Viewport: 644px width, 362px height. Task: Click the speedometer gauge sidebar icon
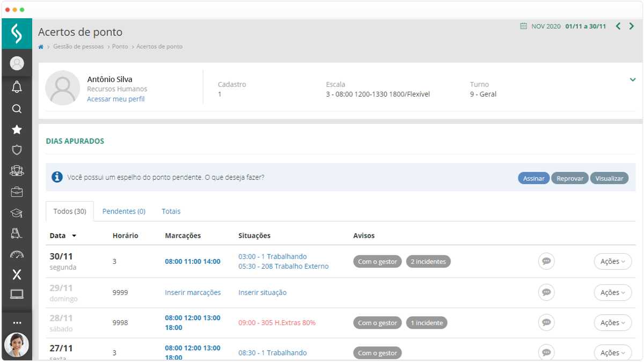(17, 254)
